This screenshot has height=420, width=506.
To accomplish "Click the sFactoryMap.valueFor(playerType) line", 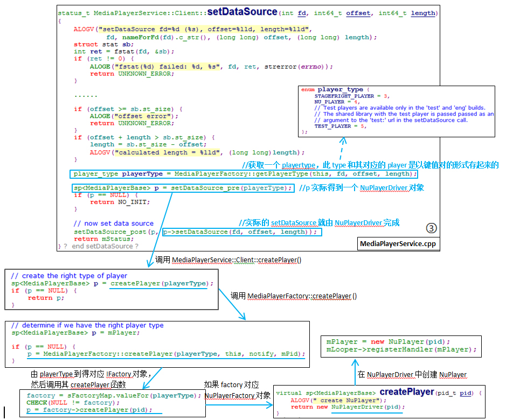I will [x=114, y=395].
